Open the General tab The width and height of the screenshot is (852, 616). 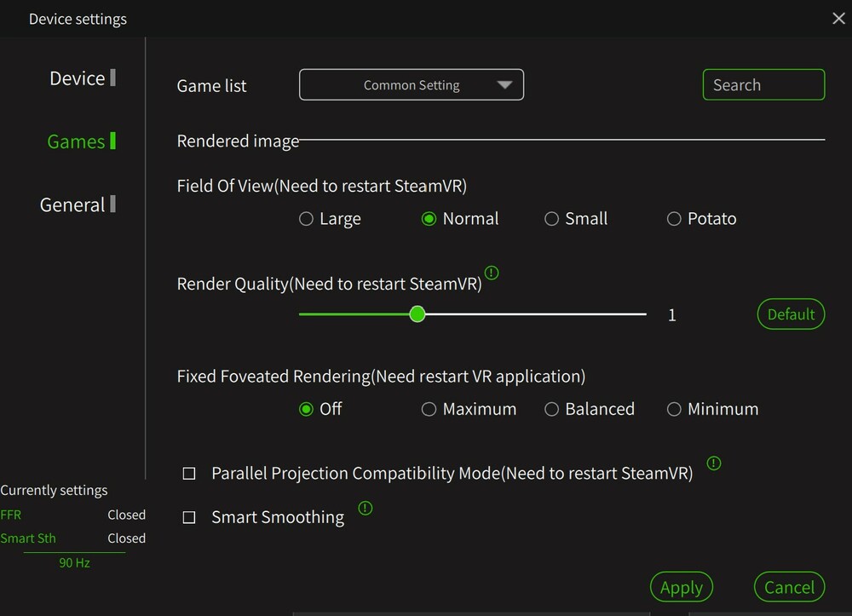72,204
